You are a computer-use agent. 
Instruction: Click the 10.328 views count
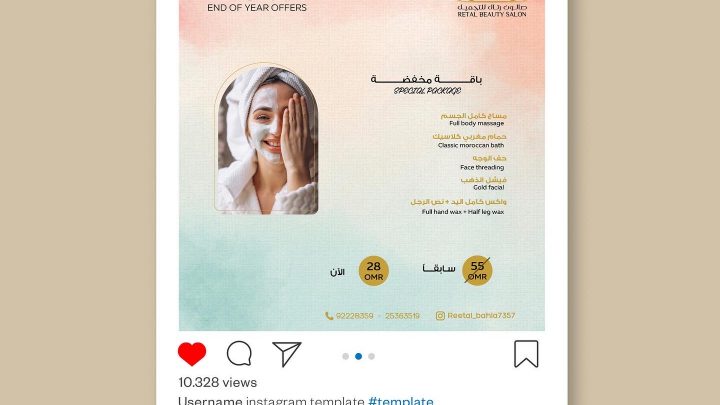[x=218, y=382]
